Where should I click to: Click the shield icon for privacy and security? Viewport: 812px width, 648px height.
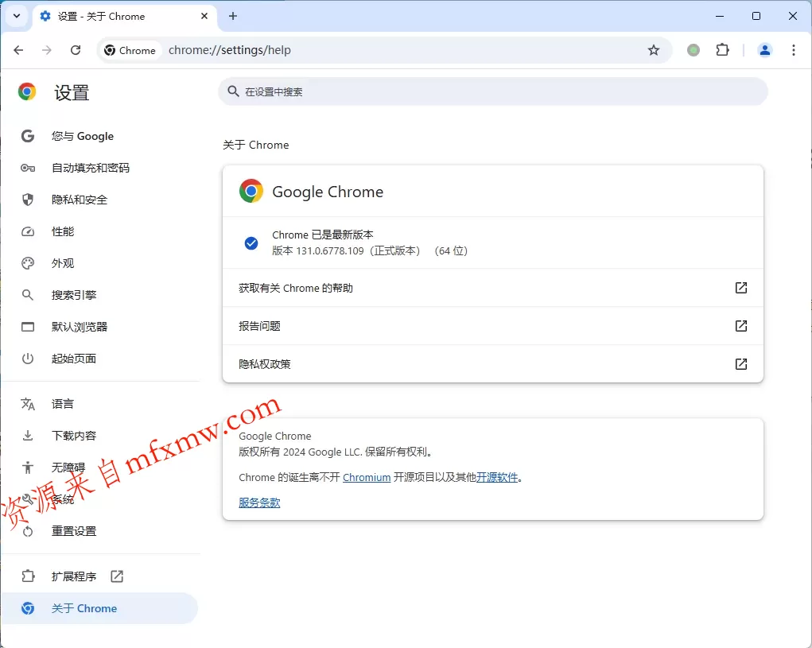[28, 200]
